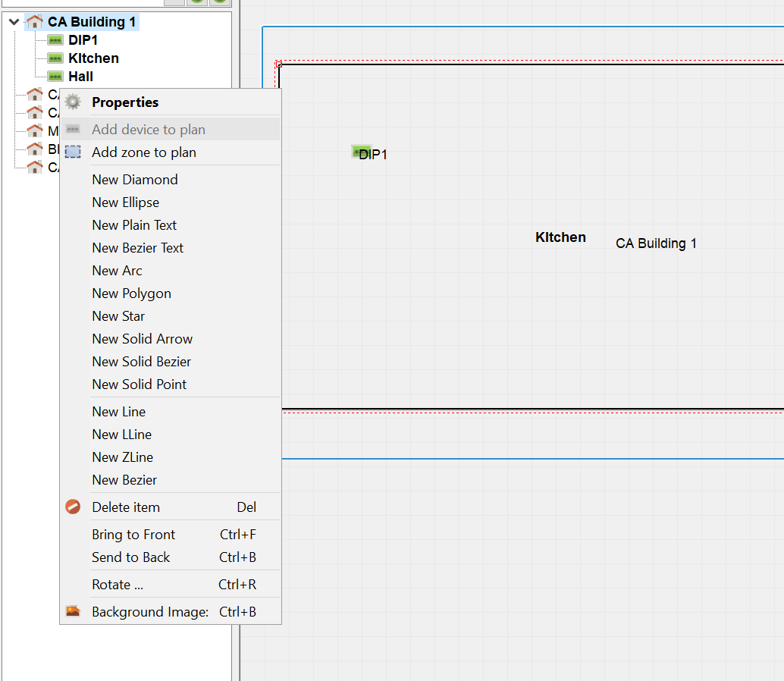This screenshot has width=784, height=681.
Task: Click the CA Building 1 text on the canvas
Action: click(x=656, y=243)
